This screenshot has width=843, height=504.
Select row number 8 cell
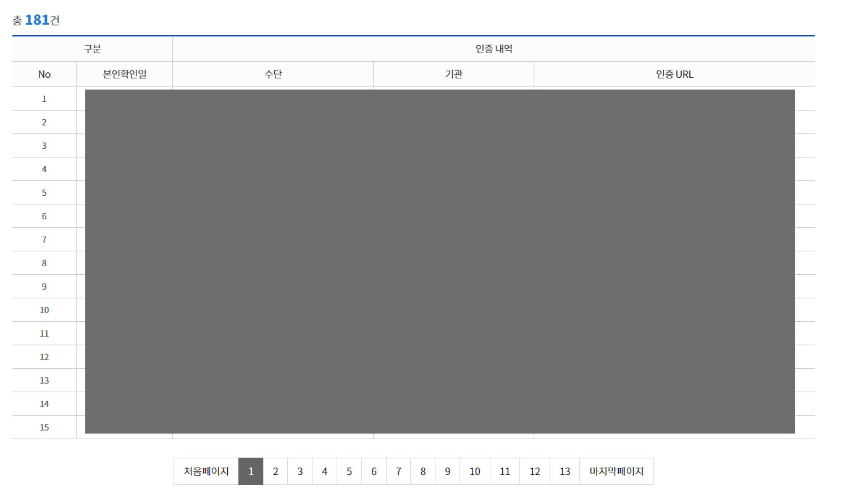(44, 263)
